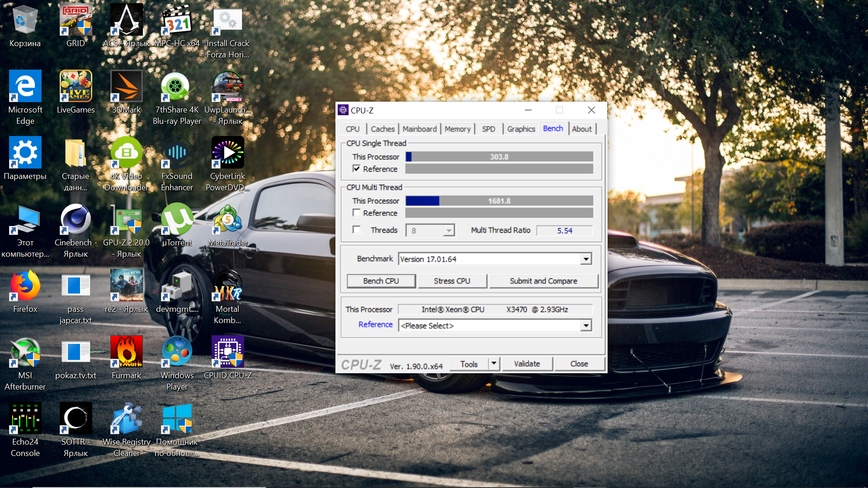The height and width of the screenshot is (488, 868).
Task: Open the Reference processor Please Select dropdown
Action: pos(586,325)
